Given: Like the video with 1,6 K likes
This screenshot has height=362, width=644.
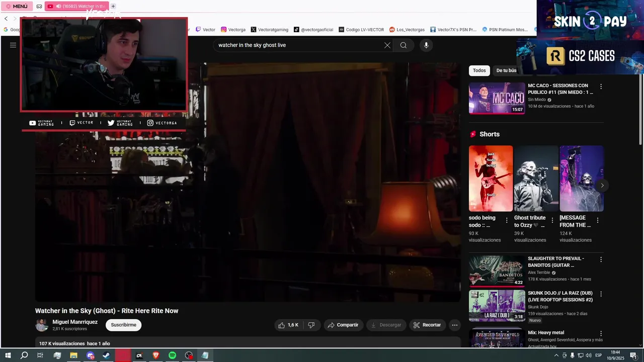Looking at the screenshot, I should pos(289,325).
